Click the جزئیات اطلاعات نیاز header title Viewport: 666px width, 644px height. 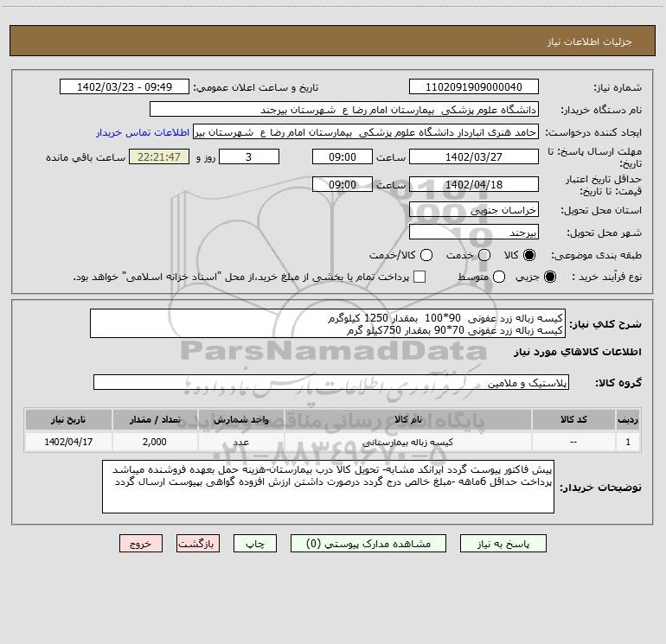(590, 41)
